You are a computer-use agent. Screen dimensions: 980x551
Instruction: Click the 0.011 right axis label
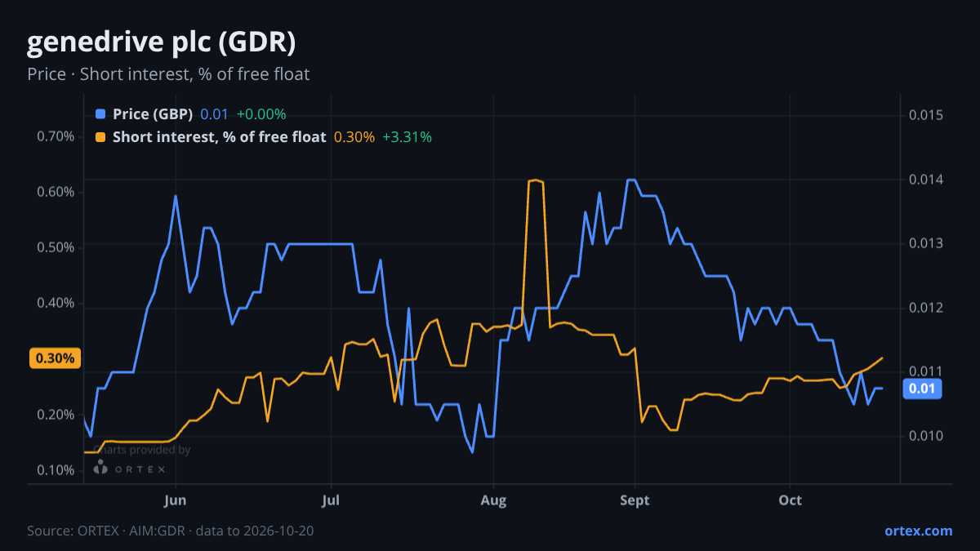pyautogui.click(x=926, y=371)
